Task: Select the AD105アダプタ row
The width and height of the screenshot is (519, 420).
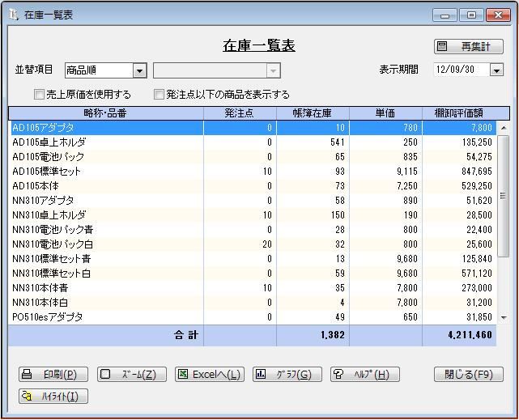Action: 253,128
